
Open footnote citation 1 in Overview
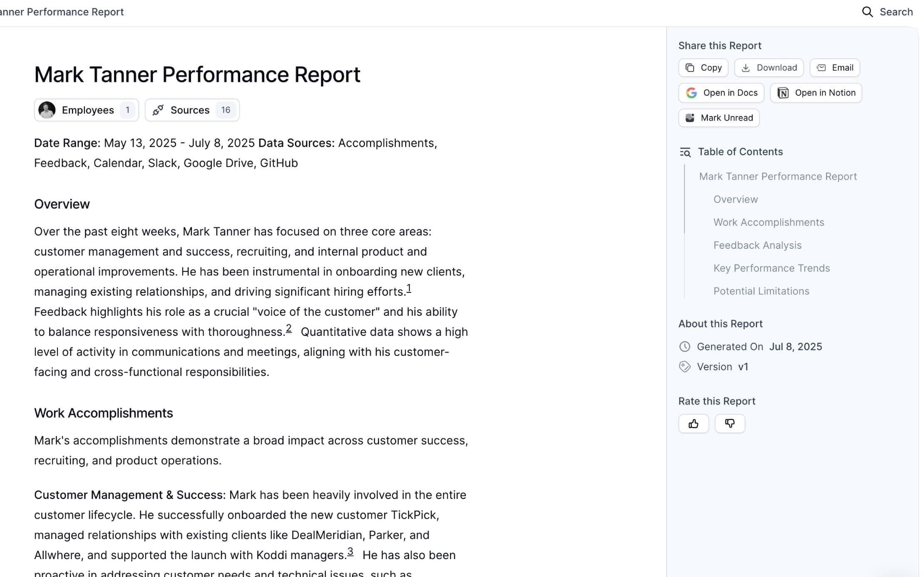click(409, 288)
